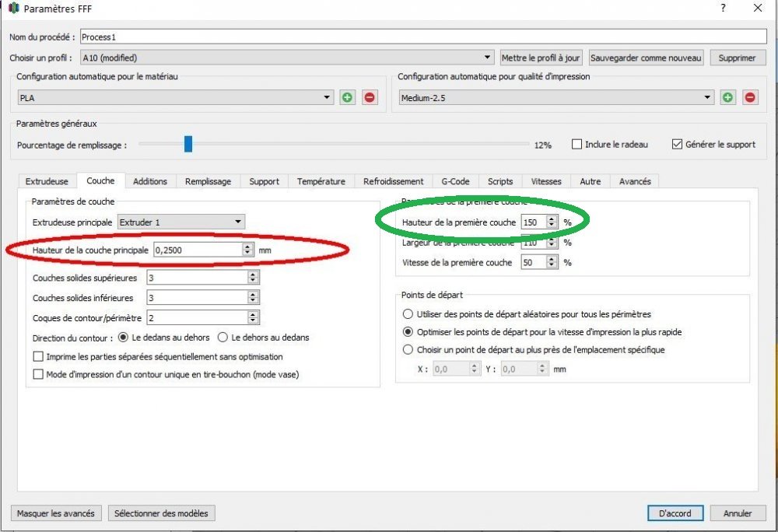Remove the Medium-2.5 quality preset
The width and height of the screenshot is (778, 532).
750,97
